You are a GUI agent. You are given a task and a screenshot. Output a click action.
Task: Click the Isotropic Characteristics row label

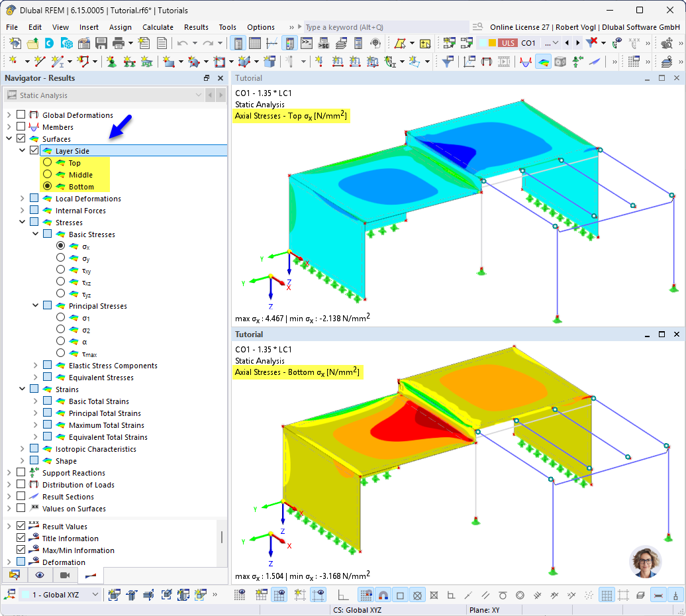[96, 449]
